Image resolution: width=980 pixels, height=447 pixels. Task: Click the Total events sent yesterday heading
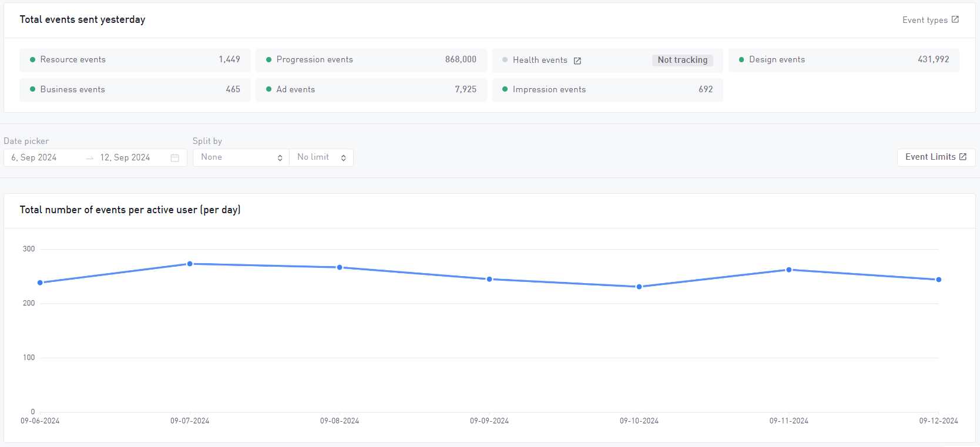[82, 19]
